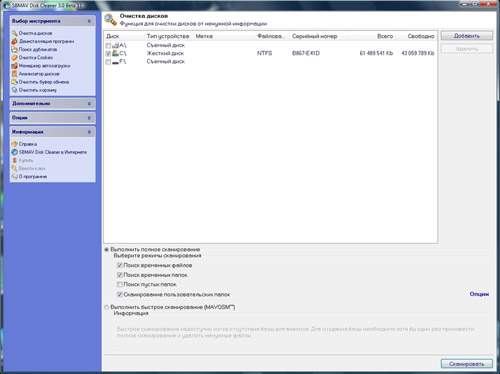Open Деинсталляция программ tool
Screen dimensions: 500x374
[x=46, y=41]
